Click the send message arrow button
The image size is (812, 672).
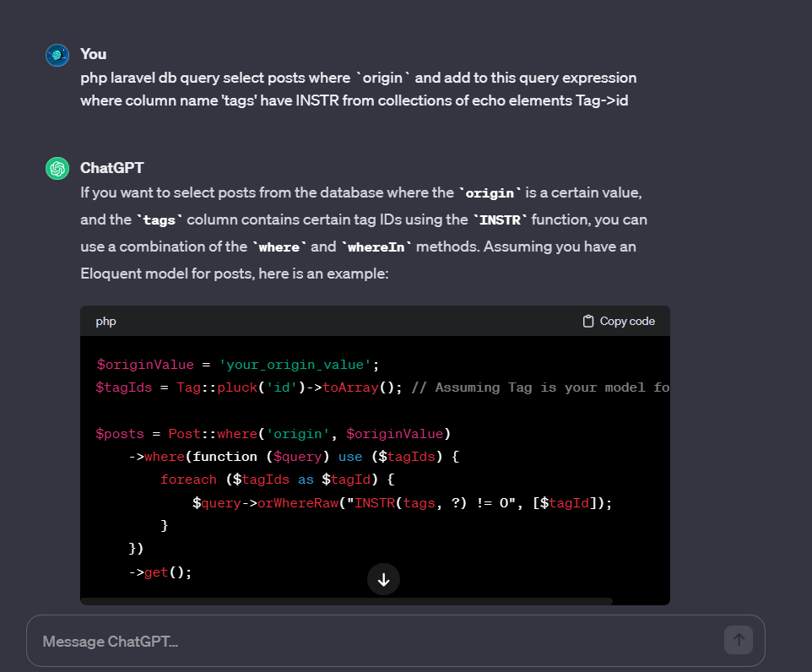tap(739, 640)
